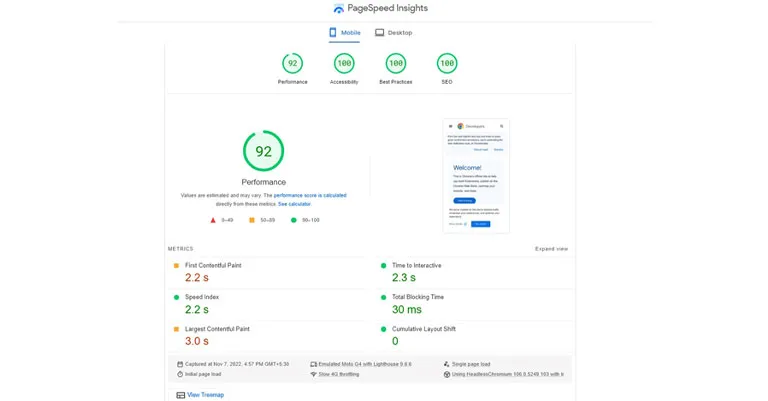
Task: Select the Performance 92 score gauge
Action: pos(292,63)
